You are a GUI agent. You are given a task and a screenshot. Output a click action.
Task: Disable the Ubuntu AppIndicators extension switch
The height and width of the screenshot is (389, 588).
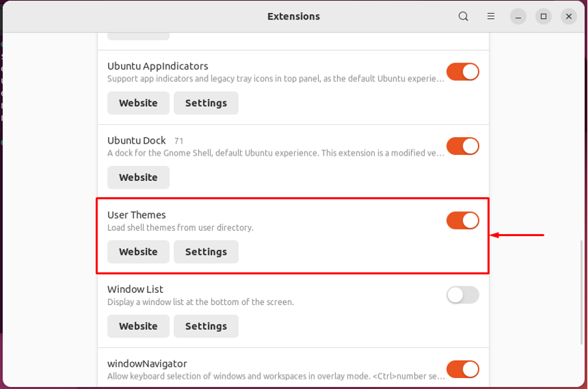(x=462, y=72)
